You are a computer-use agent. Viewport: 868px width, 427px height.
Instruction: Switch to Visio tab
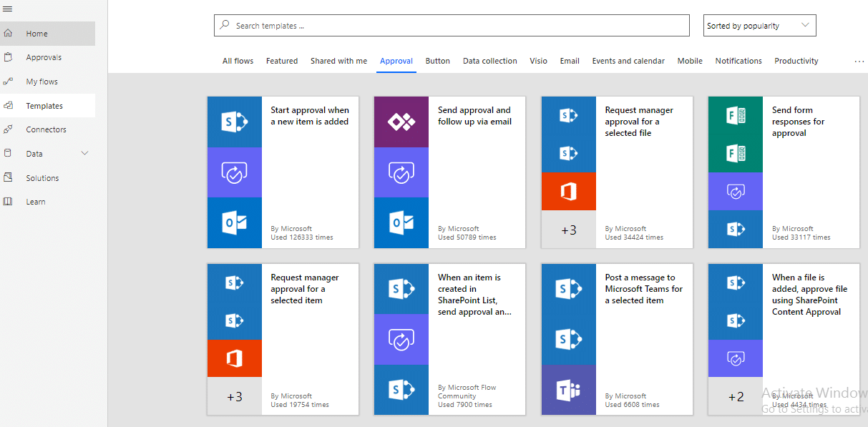tap(539, 61)
